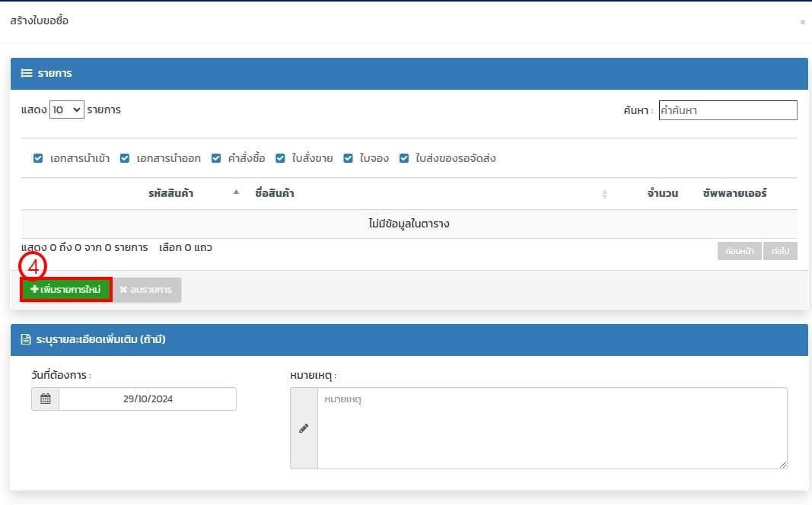Click the ต่อไป pagination button
Screen dimensions: 812x505
[x=780, y=251]
